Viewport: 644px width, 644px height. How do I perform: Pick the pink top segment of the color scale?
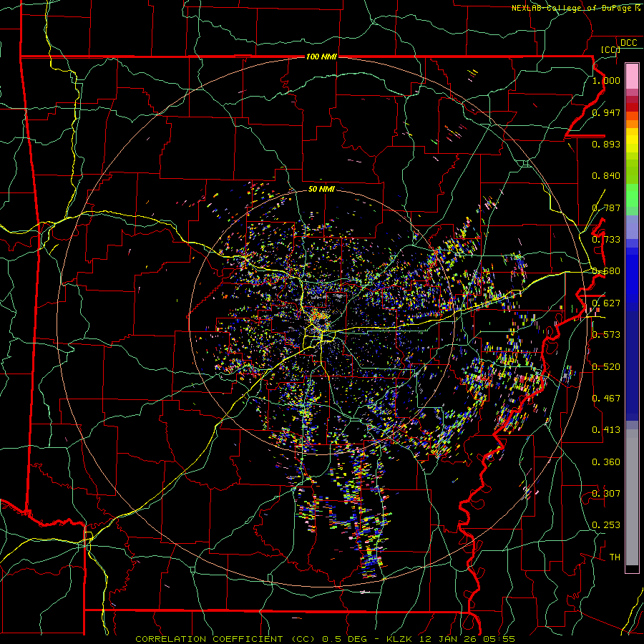coord(632,77)
